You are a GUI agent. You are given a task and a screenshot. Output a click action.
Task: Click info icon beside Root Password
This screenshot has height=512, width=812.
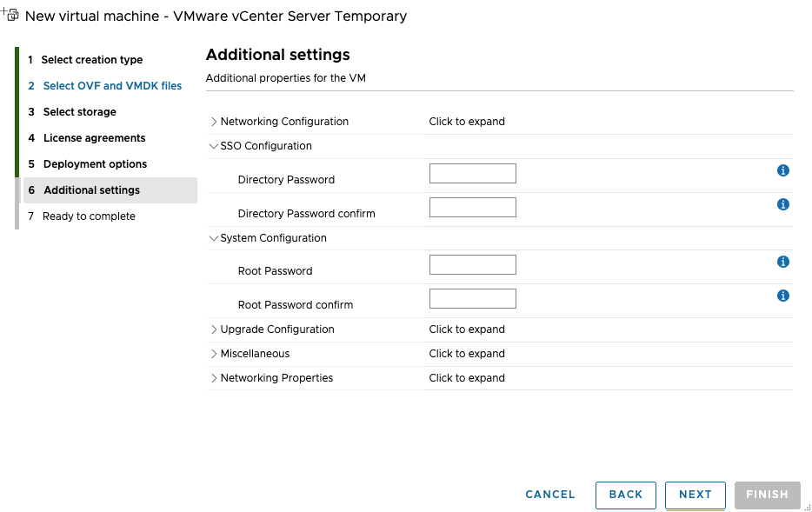point(783,262)
